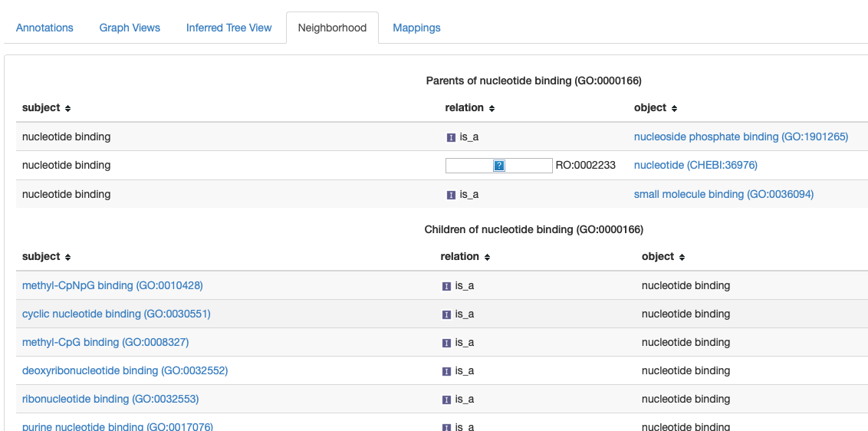This screenshot has height=431, width=868.
Task: Open the nucleotide (CHEBI:36976) link
Action: click(x=695, y=165)
